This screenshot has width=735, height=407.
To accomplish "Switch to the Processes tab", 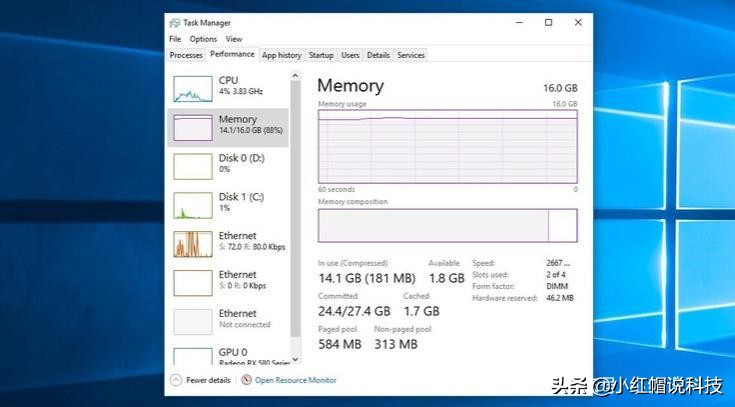I will 186,55.
